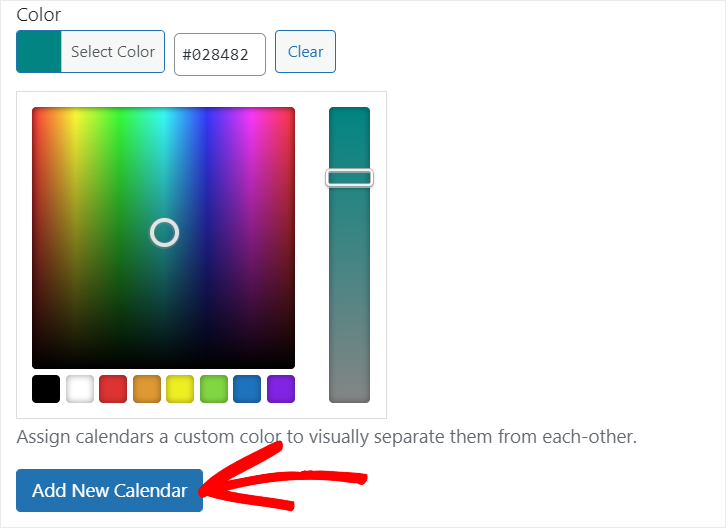Image resolution: width=726 pixels, height=528 pixels.
Task: Click the teal top of vertical slider
Action: (x=349, y=118)
